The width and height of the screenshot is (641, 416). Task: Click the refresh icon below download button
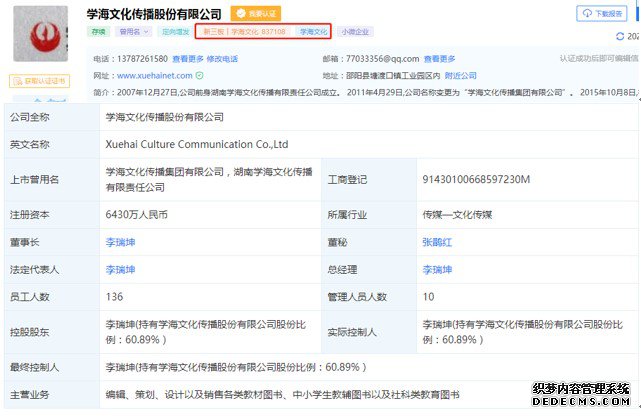(x=620, y=36)
